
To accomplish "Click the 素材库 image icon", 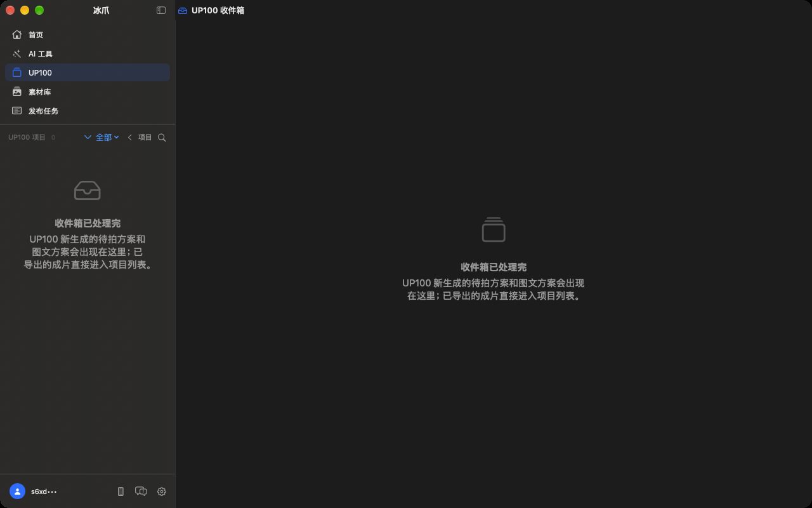I will 17,91.
